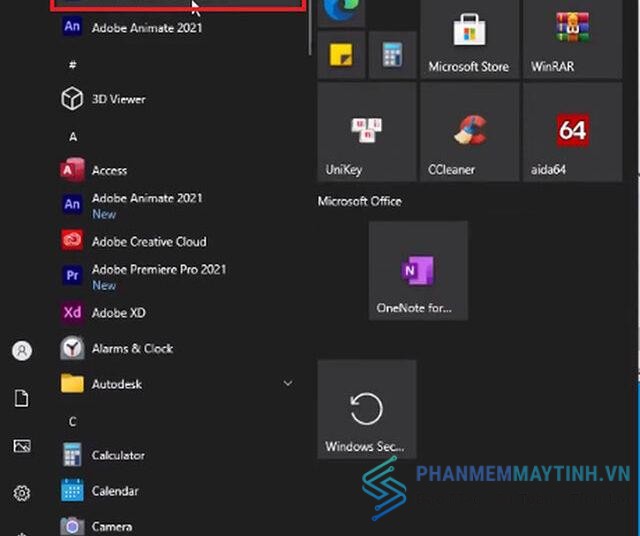The width and height of the screenshot is (640, 536).
Task: Open Adobe Premiere Pro 2021
Action: [x=180, y=276]
